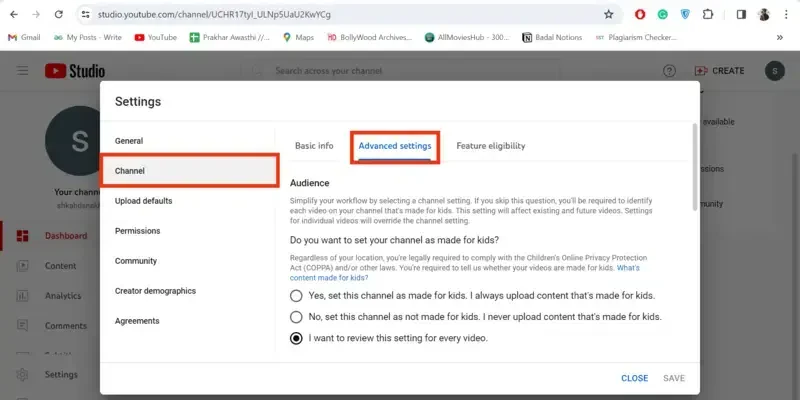Open the blue shield extension icon
The width and height of the screenshot is (800, 400).
coord(685,15)
